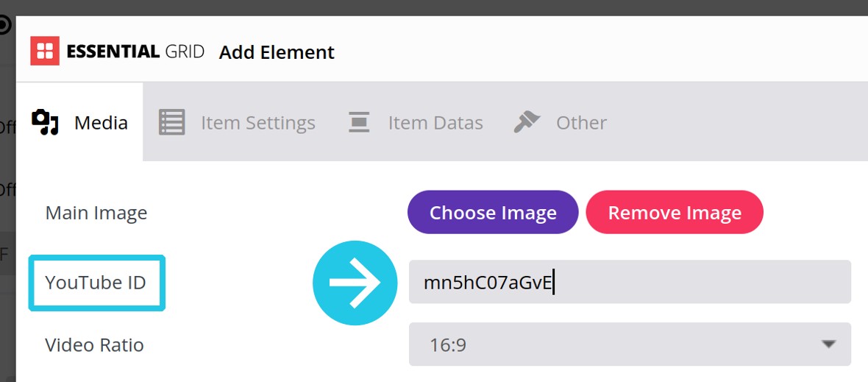Click the Media camera and music icon
The width and height of the screenshot is (868, 382).
click(x=45, y=122)
